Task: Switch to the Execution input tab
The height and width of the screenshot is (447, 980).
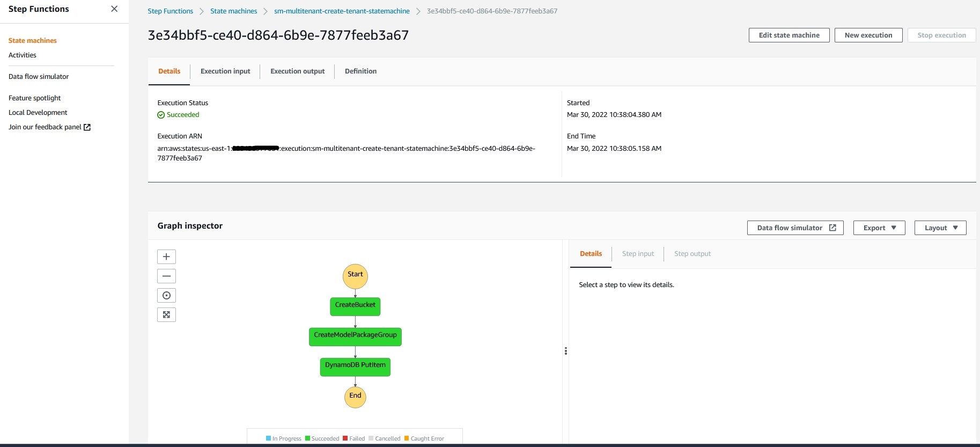Action: click(x=225, y=71)
